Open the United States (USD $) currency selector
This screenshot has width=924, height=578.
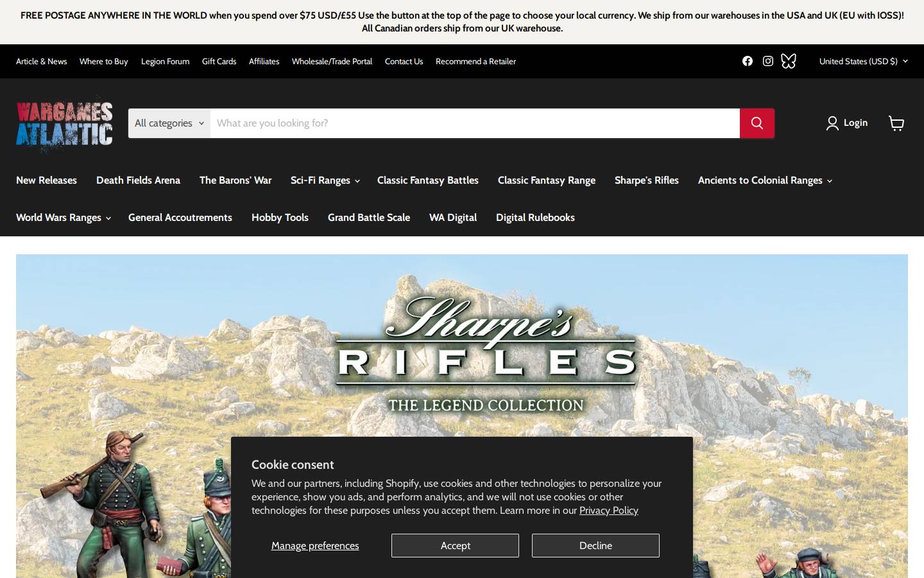(864, 61)
